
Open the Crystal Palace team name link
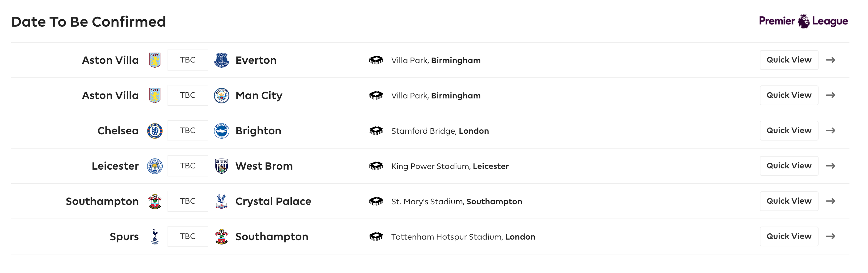coord(273,201)
